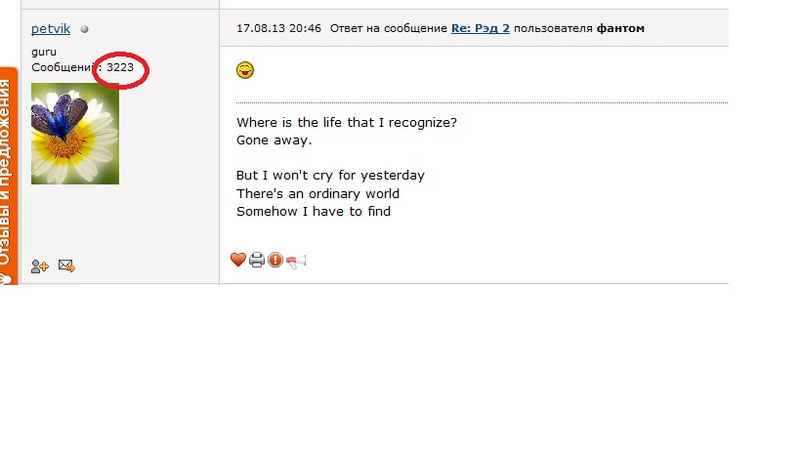The height and width of the screenshot is (449, 800).
Task: Click the 'guru' rank label
Action: [44, 51]
